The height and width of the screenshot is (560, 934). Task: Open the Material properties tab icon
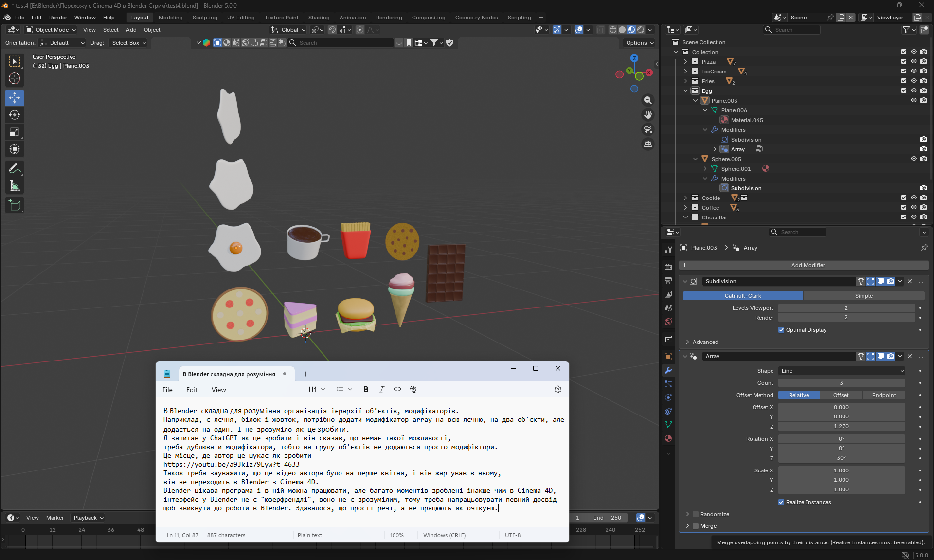pos(668,438)
